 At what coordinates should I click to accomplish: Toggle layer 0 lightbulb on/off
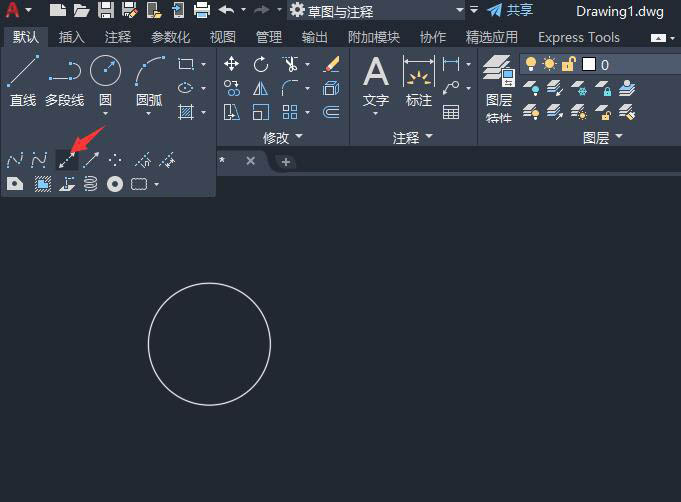point(530,64)
